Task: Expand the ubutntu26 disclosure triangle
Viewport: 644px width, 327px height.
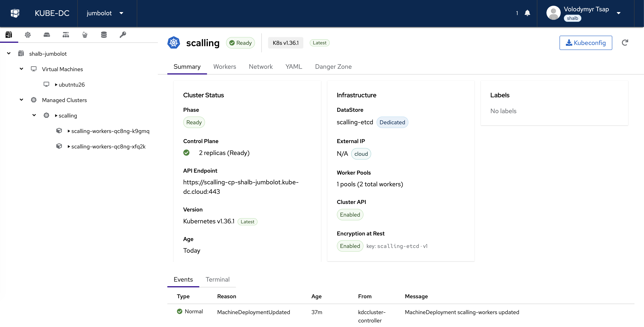Action: [56, 85]
